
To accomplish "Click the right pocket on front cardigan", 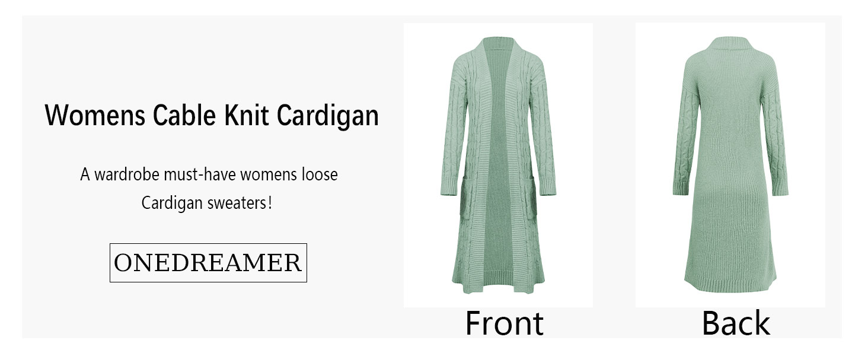I will (x=529, y=202).
